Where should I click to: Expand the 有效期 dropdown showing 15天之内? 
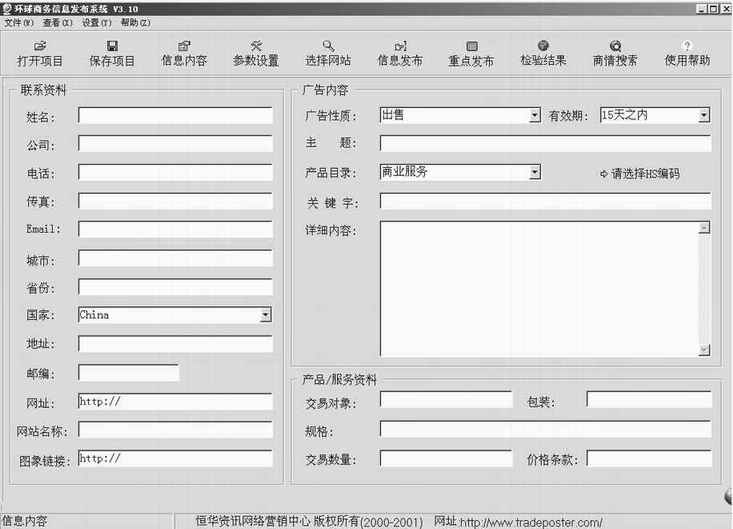coord(704,115)
